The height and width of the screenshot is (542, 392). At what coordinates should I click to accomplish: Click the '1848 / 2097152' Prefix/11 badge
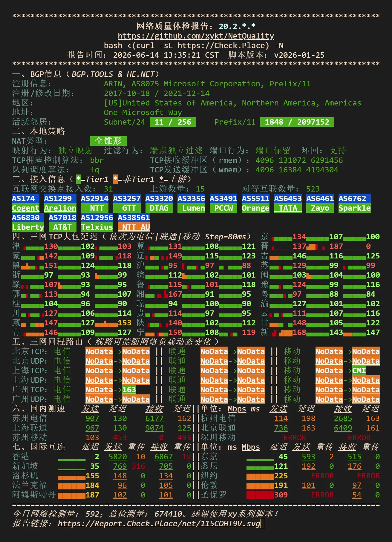(x=297, y=122)
